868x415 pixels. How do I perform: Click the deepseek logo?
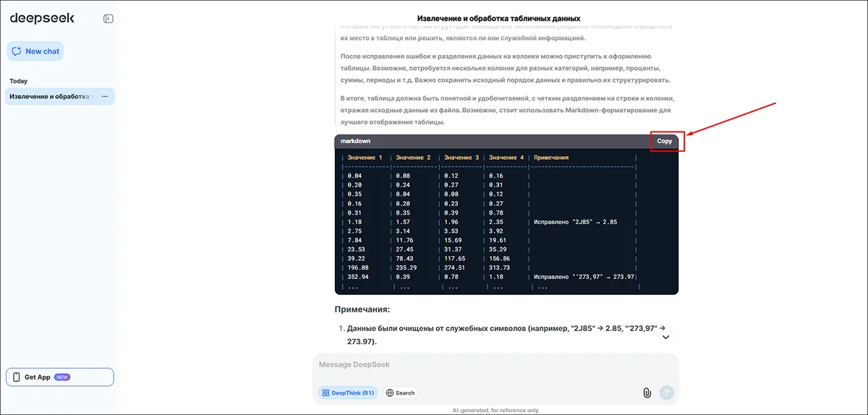click(42, 18)
